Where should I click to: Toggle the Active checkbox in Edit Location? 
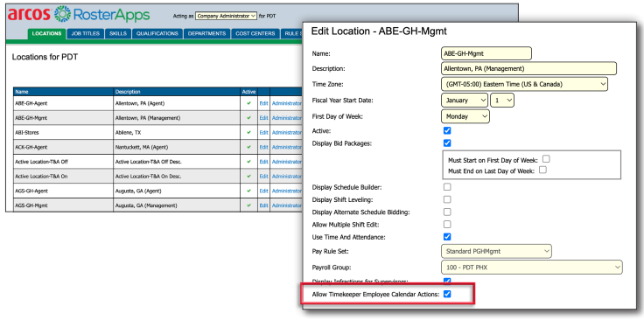click(447, 130)
